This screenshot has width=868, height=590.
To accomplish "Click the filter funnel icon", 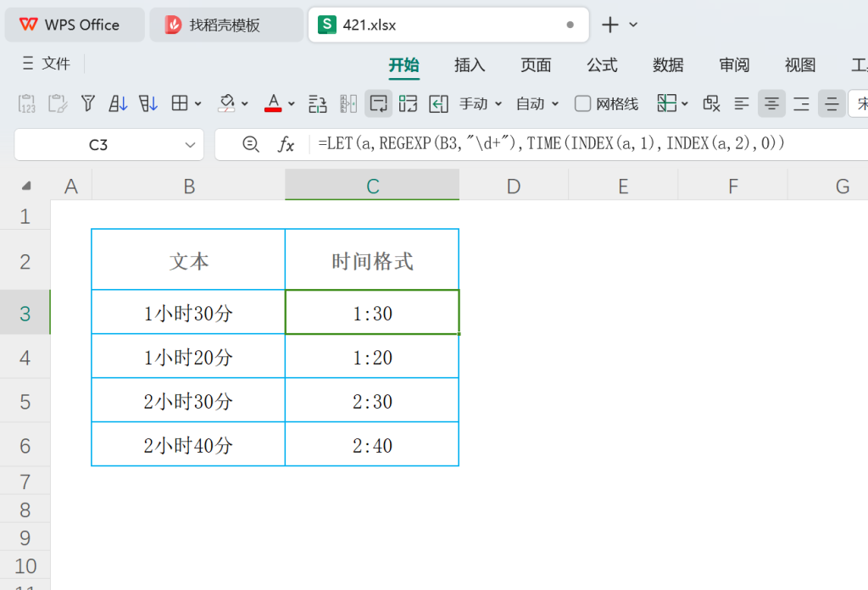I will point(88,103).
